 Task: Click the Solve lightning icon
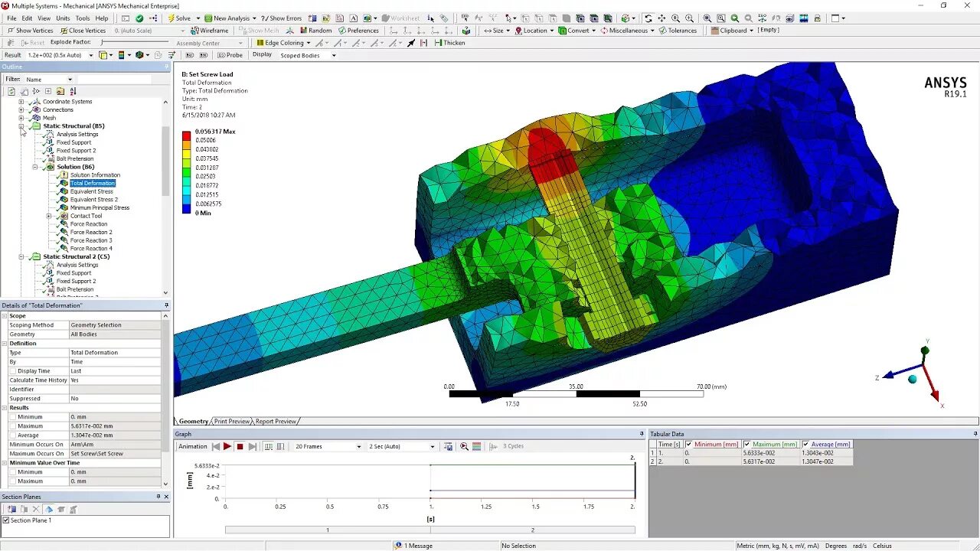171,18
